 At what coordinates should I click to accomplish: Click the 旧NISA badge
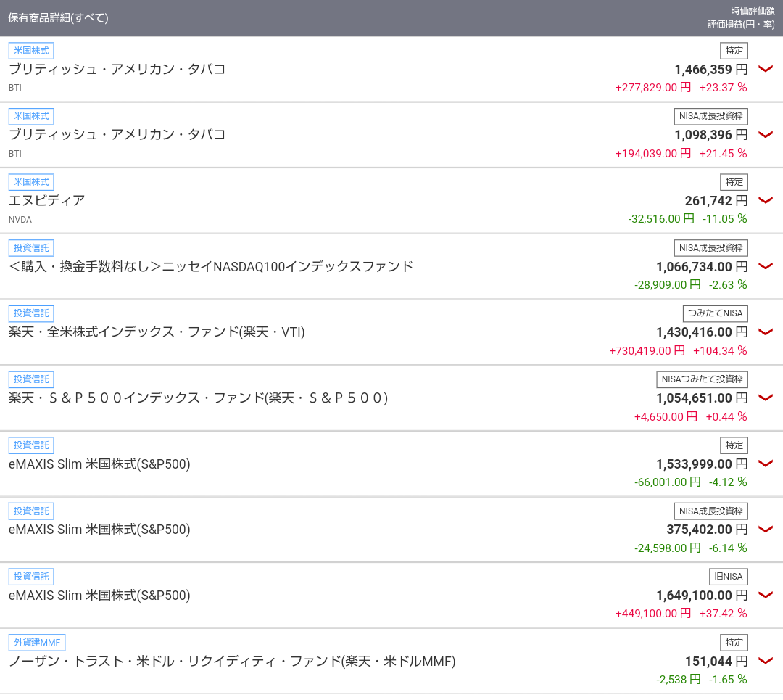click(x=729, y=577)
